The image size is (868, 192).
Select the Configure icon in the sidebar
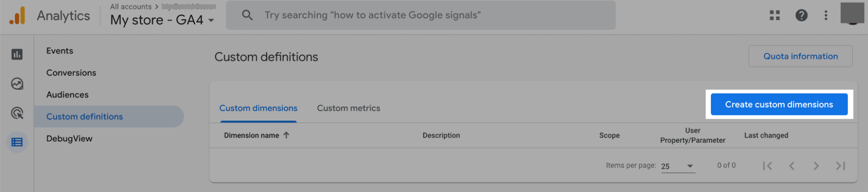click(17, 142)
